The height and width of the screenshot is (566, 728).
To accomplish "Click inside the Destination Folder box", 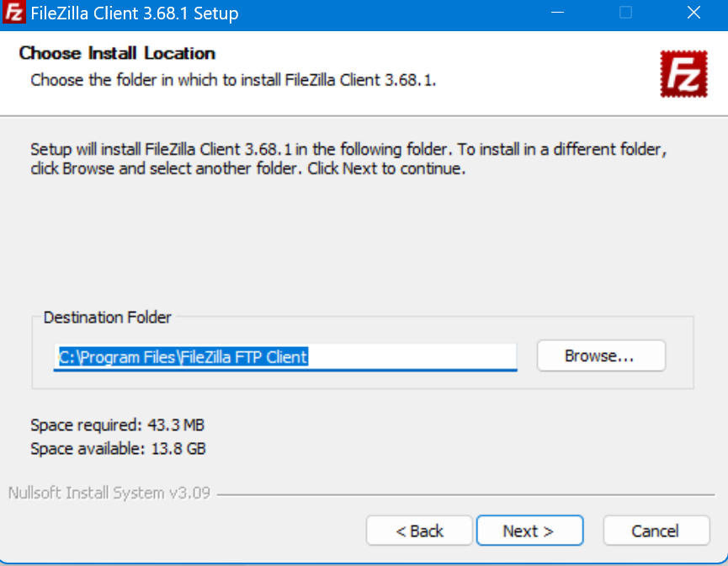I will [286, 357].
